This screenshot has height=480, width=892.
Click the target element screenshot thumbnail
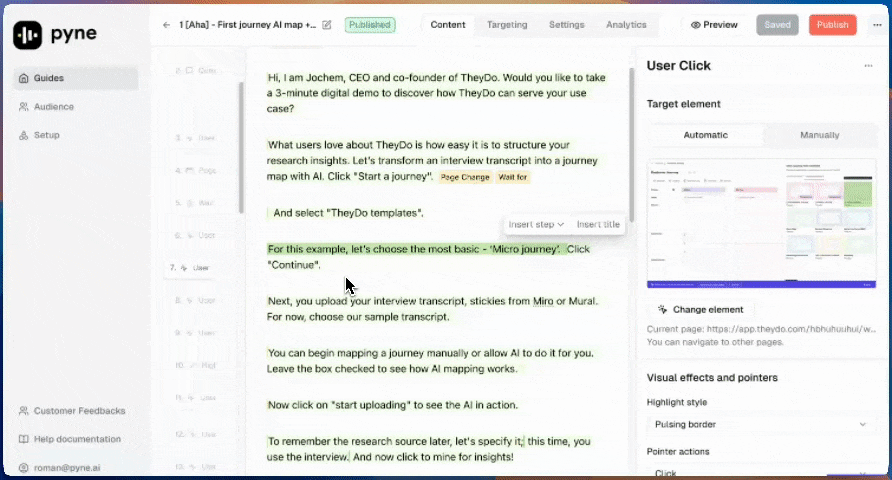coord(761,224)
